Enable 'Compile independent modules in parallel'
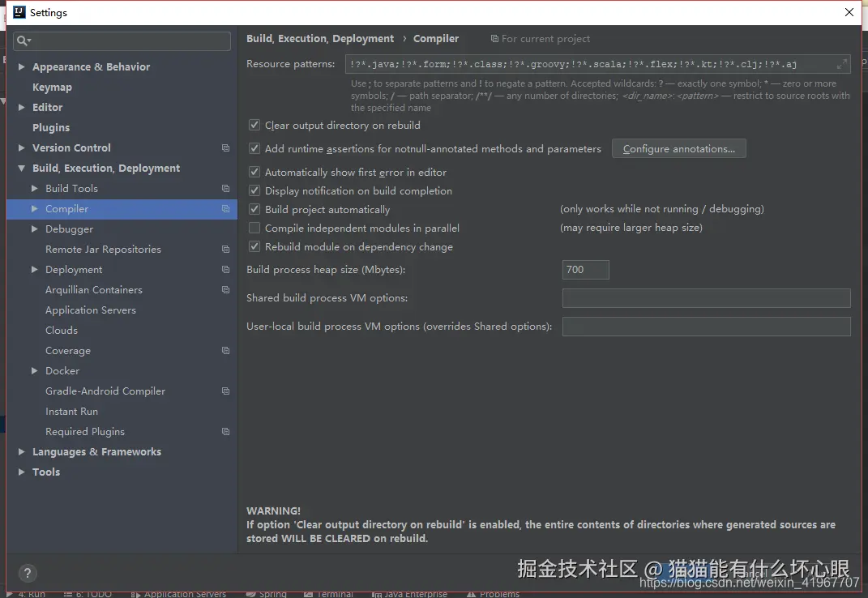The width and height of the screenshot is (868, 598). 254,229
